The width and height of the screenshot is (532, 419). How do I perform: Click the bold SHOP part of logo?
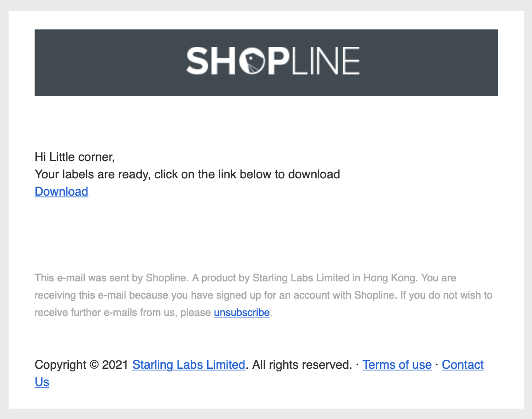coord(236,61)
